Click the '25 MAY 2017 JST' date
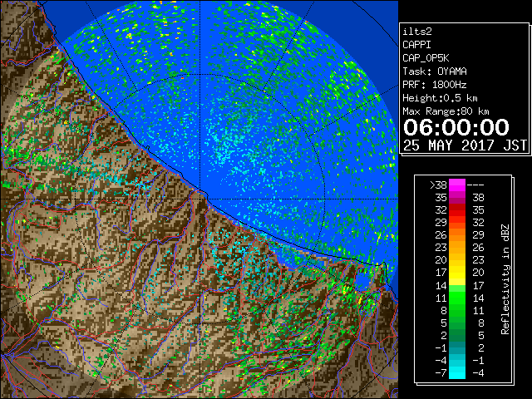Image resolution: width=532 pixels, height=399 pixels. [x=465, y=145]
